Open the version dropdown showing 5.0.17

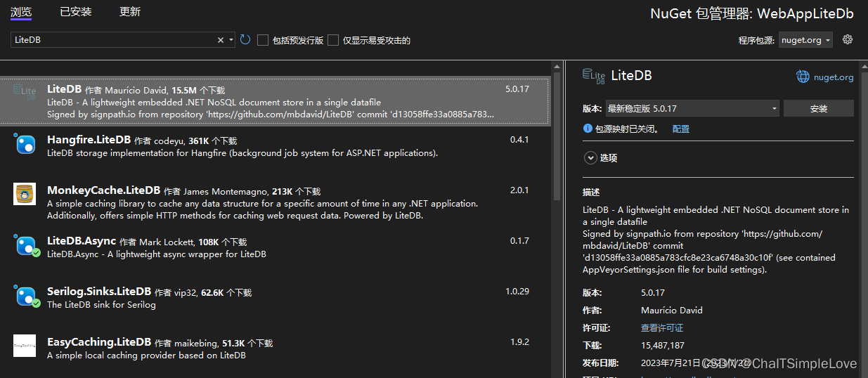(x=692, y=109)
